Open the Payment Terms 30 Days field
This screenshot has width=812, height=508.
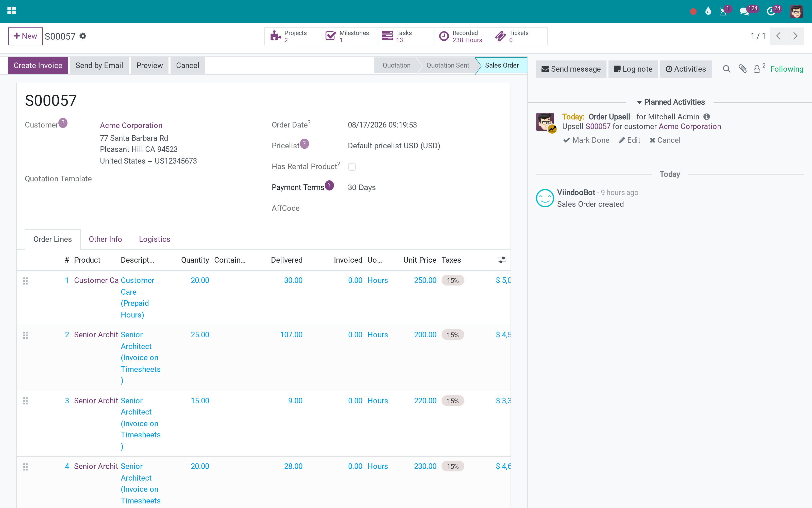(362, 187)
